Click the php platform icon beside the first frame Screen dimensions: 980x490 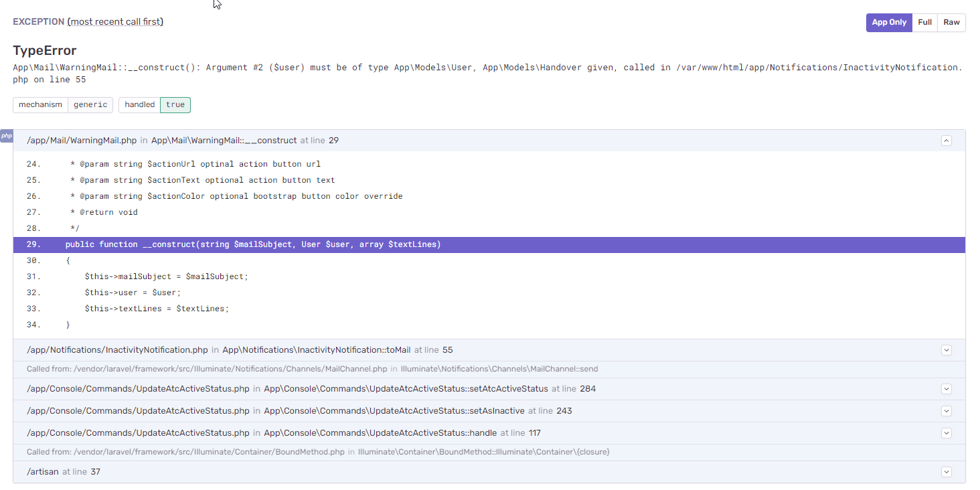[7, 136]
